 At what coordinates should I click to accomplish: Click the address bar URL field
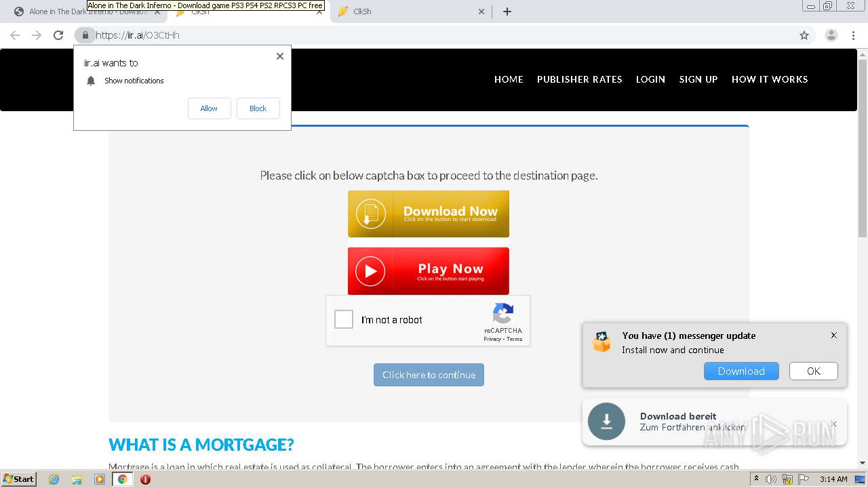coord(441,35)
